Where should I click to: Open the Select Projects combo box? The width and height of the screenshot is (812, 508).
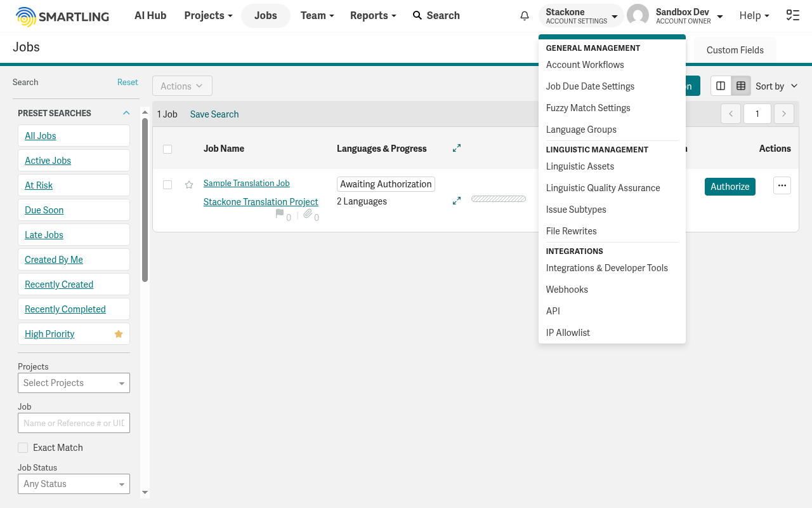[74, 383]
